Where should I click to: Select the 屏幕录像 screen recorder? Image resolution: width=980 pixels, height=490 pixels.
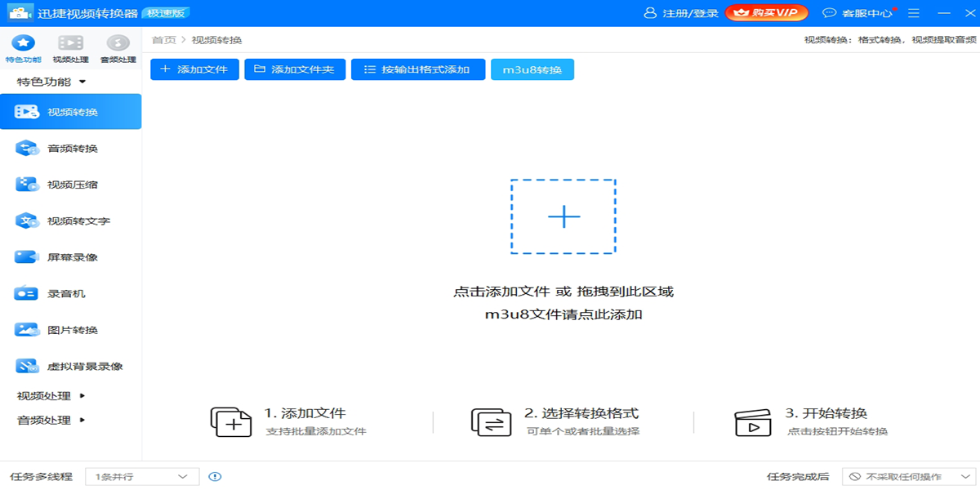(71, 257)
